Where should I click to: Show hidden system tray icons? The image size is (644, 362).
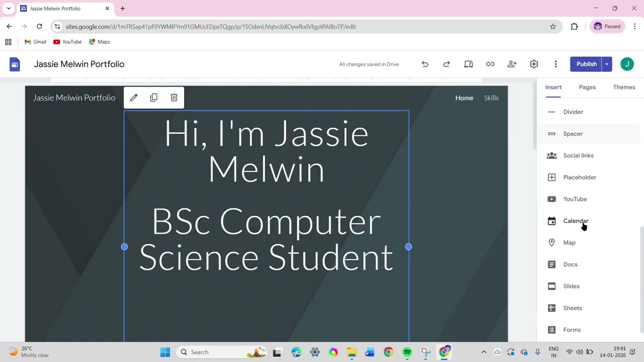484,352
